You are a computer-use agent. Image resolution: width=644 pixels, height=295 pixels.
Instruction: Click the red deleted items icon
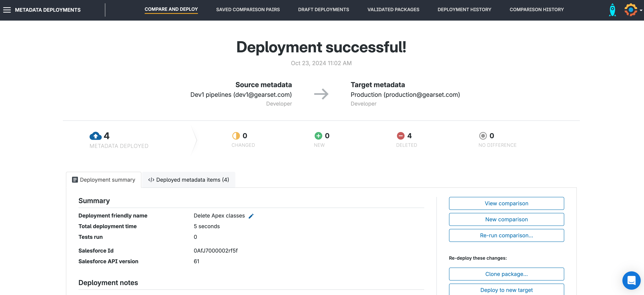pos(400,136)
